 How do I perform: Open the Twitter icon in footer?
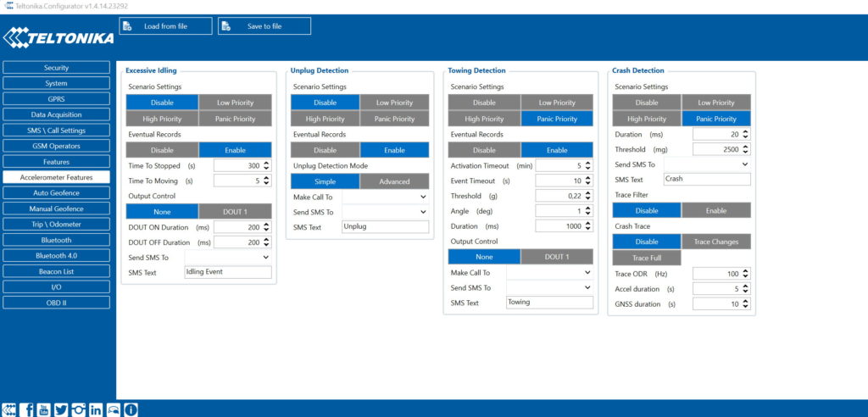61,410
